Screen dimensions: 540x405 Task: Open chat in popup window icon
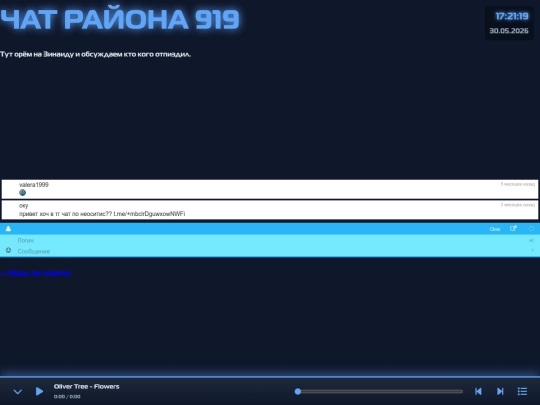513,229
